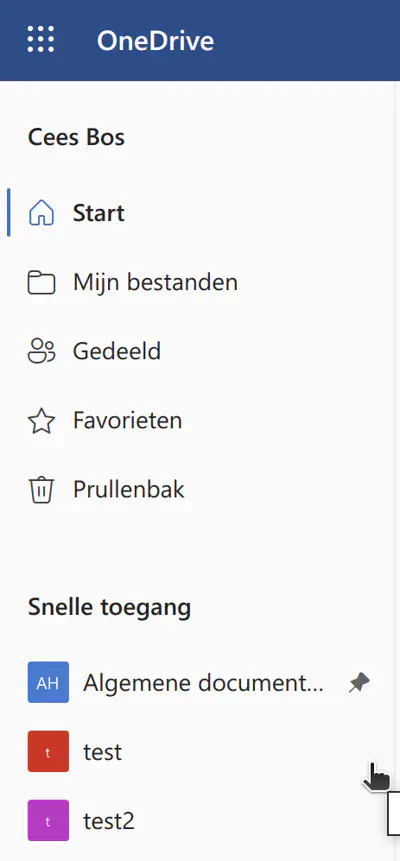The height and width of the screenshot is (861, 400).
Task: Click the Favorieten star icon
Action: [42, 421]
